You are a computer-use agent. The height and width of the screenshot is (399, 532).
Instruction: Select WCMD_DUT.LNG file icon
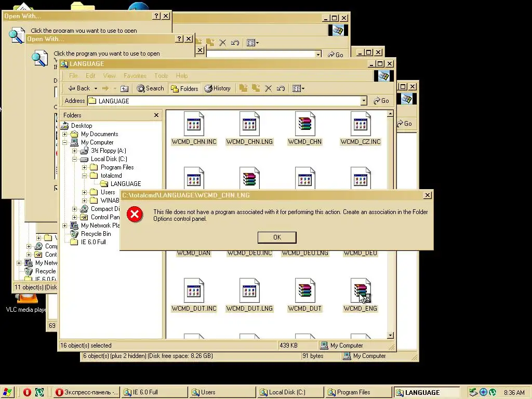point(249,290)
